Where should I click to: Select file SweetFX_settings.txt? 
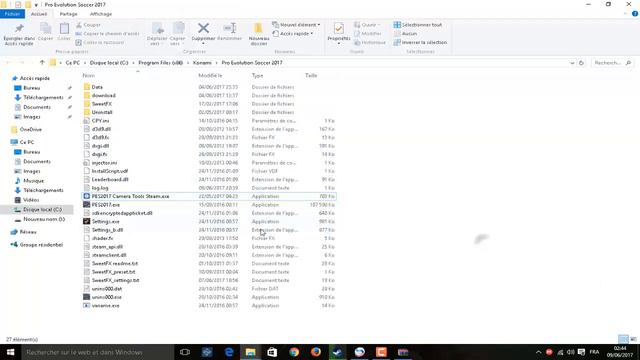click(116, 280)
